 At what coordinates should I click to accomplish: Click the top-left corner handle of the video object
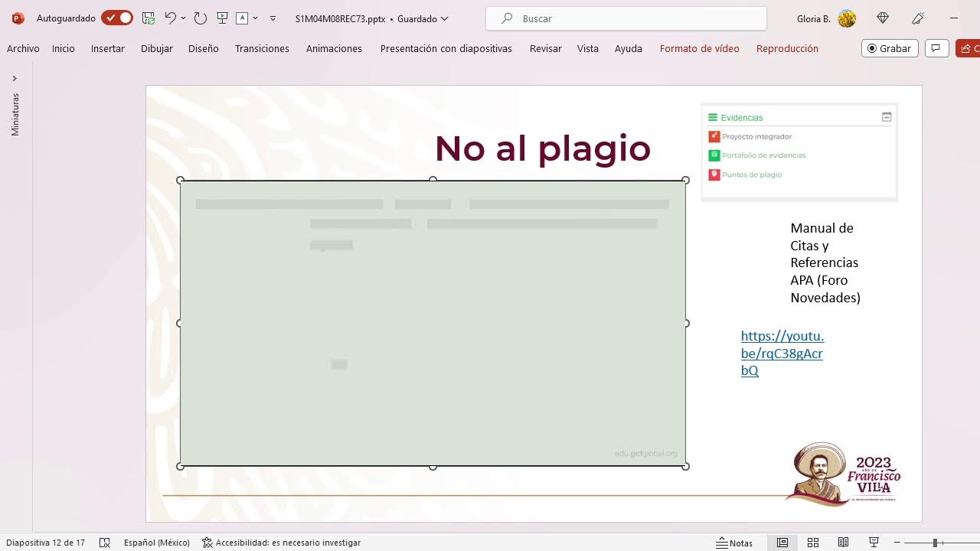click(181, 181)
